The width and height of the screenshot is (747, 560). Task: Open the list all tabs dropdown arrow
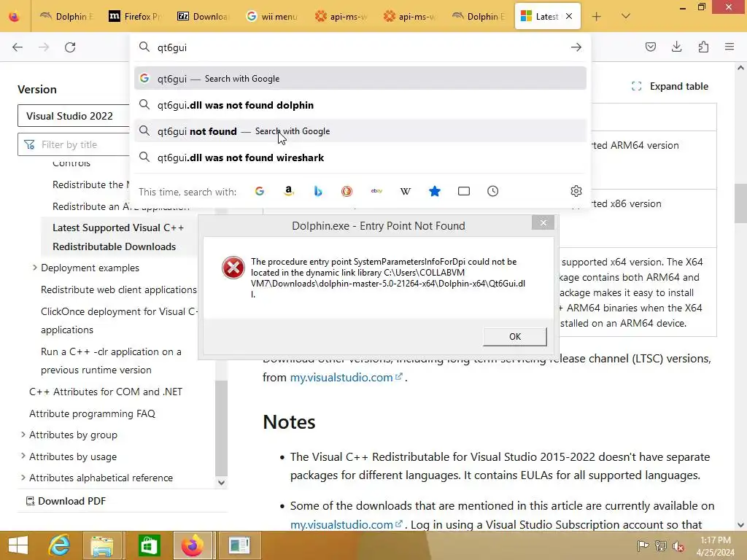(x=626, y=16)
